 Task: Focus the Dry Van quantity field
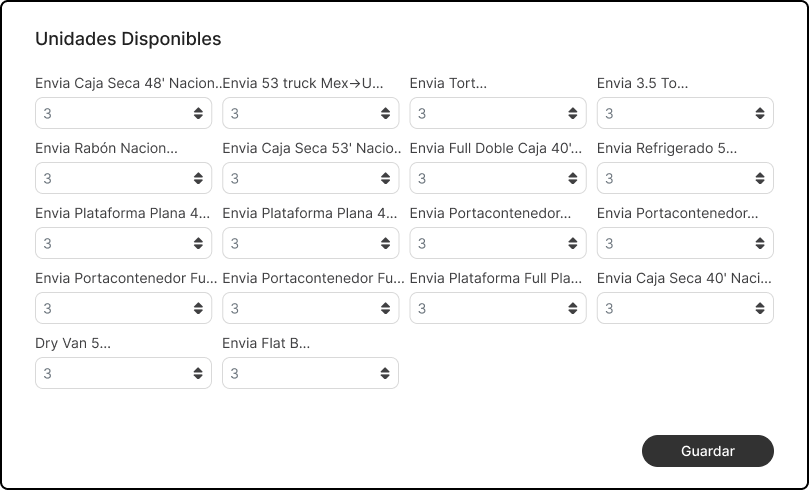coord(112,374)
